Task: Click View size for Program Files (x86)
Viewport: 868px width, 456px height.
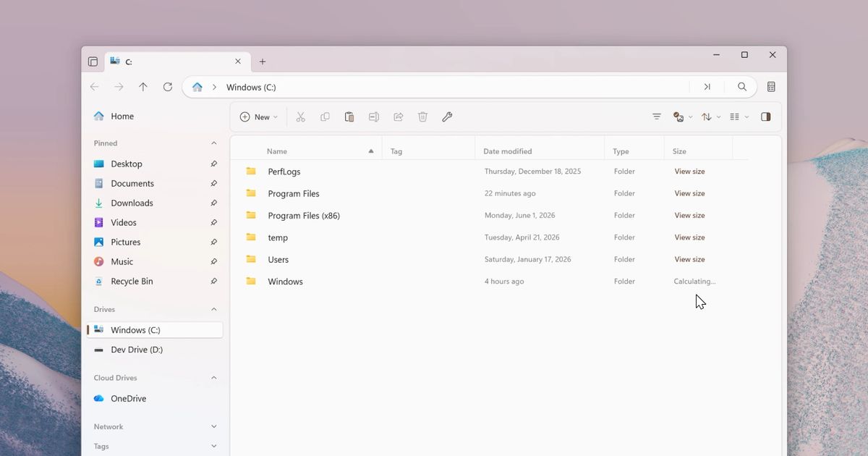Action: 689,215
